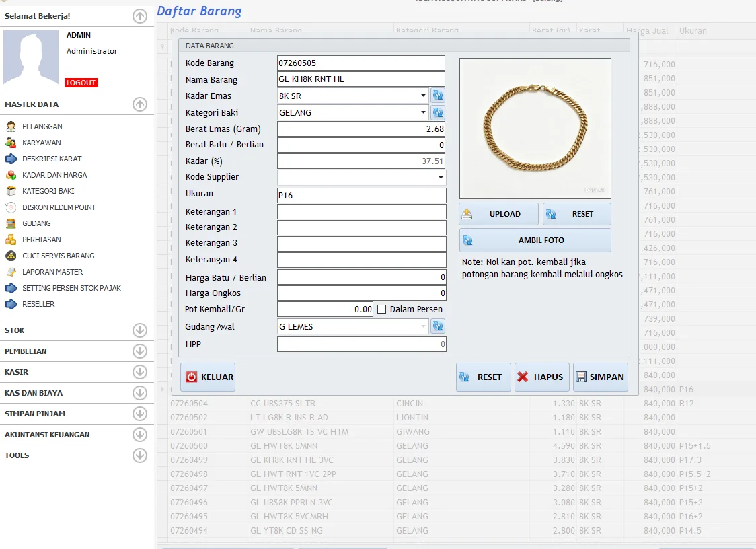Click the upload tray icon
This screenshot has width=756, height=549.
point(467,214)
